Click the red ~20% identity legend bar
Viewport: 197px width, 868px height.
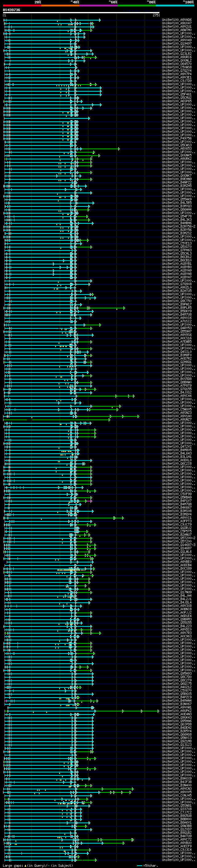click(22, 6)
